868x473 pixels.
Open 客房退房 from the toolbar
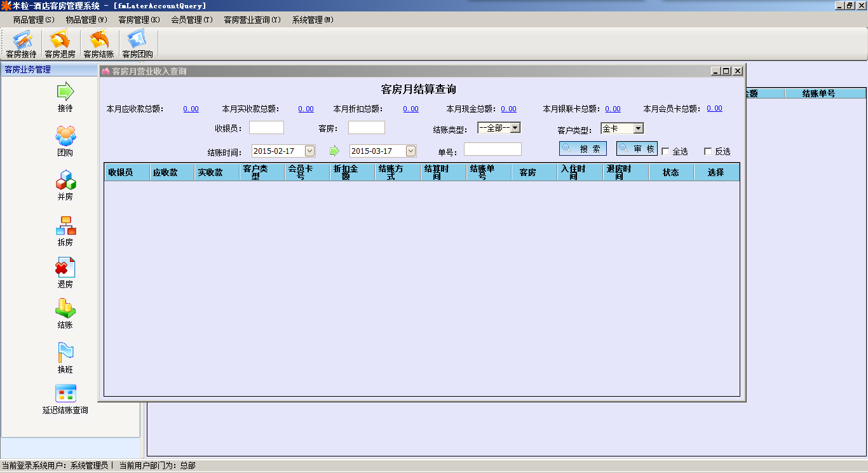point(60,45)
